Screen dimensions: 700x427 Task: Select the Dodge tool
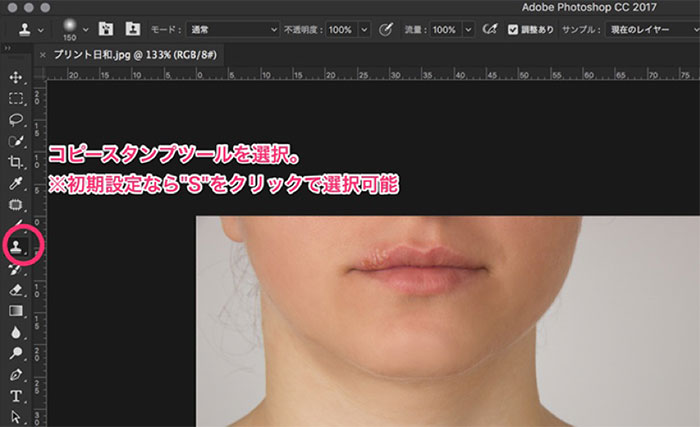pos(16,353)
